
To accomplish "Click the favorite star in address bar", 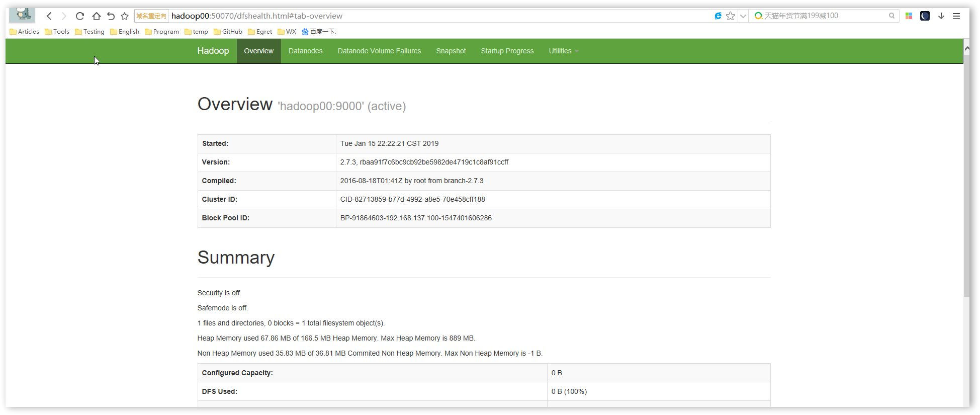I will [731, 16].
